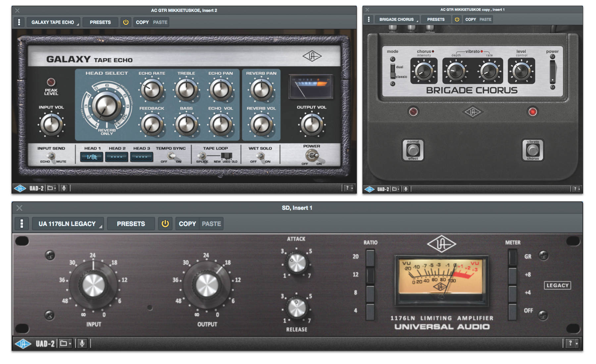This screenshot has height=364, width=596.
Task: Flip the Input Send echo/mute switch
Action: tap(51, 156)
